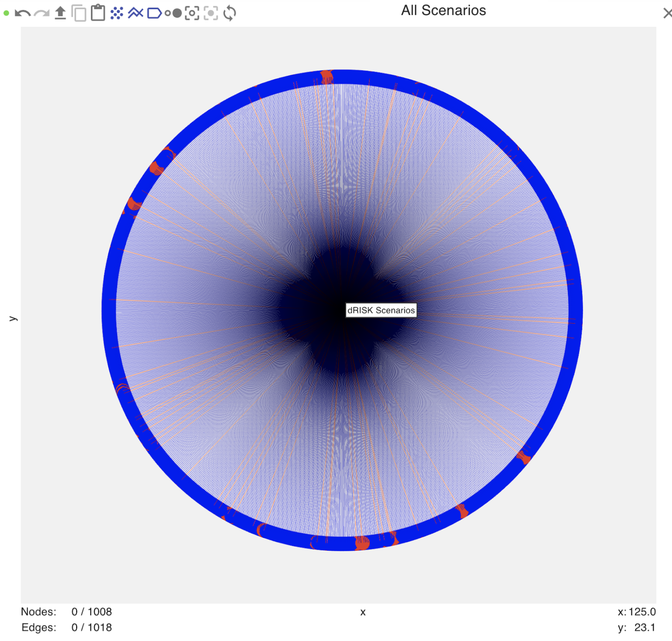Click the x axis label
This screenshot has height=641, width=672.
(x=363, y=612)
